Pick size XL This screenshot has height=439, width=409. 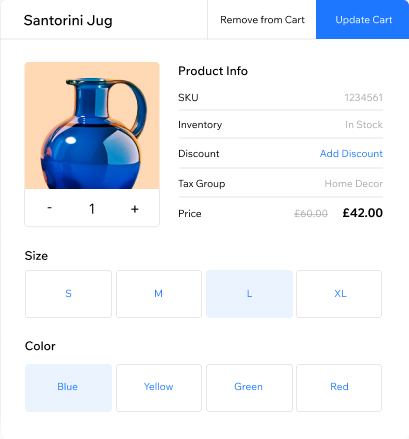339,294
